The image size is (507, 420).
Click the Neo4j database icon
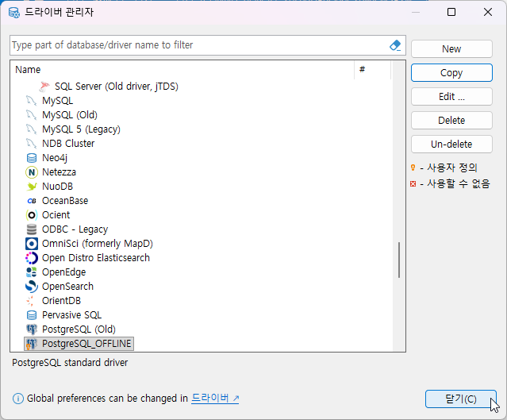point(32,158)
